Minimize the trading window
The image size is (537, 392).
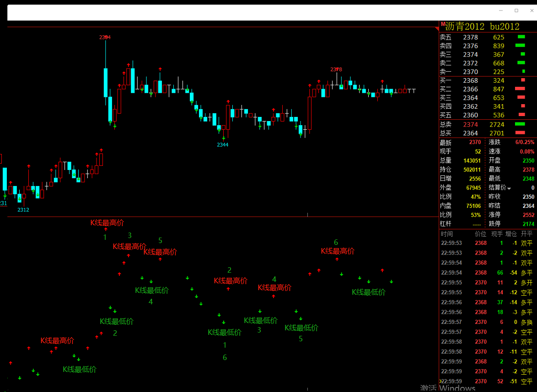pos(501,11)
